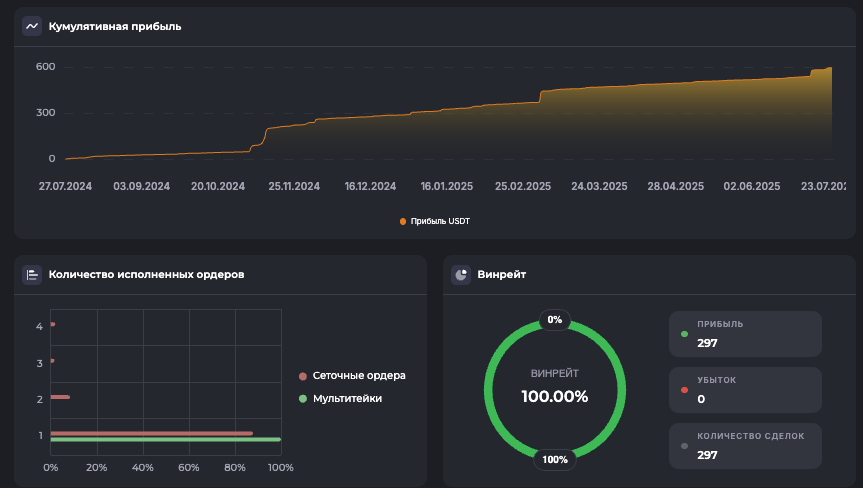Screen dimensions: 863x488
Task: Click the executed orders bar chart icon
Action: click(32, 274)
